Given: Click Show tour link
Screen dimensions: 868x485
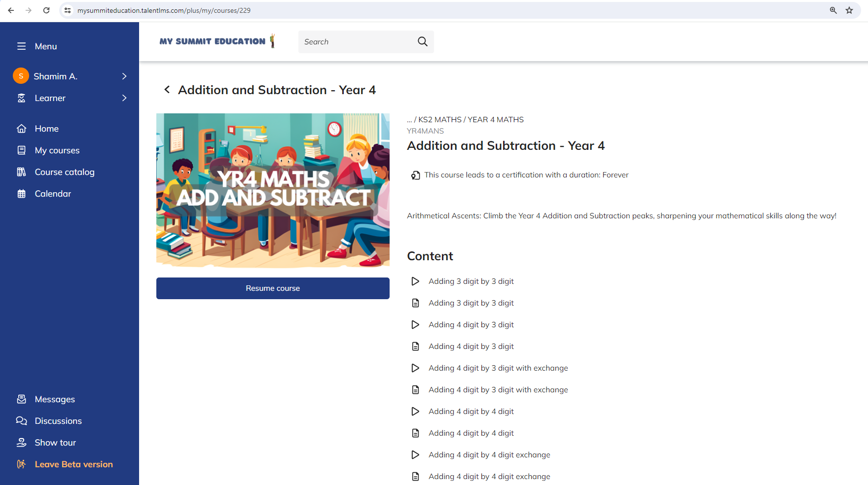Looking at the screenshot, I should [x=55, y=443].
